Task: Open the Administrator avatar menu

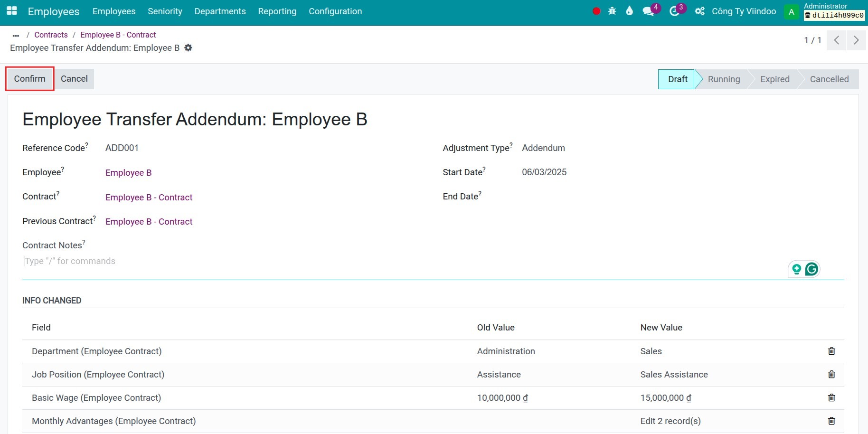Action: (x=792, y=12)
